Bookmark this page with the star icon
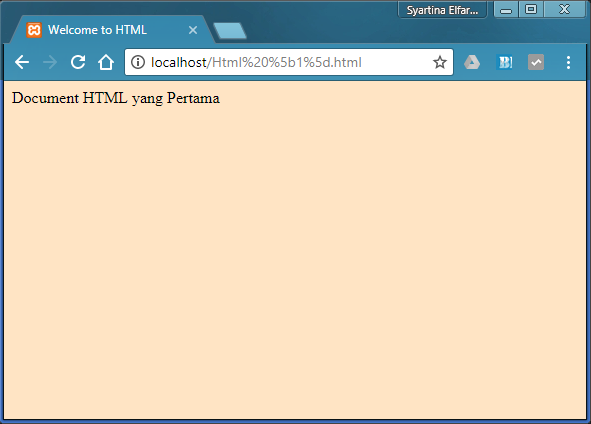591x424 pixels. point(439,62)
